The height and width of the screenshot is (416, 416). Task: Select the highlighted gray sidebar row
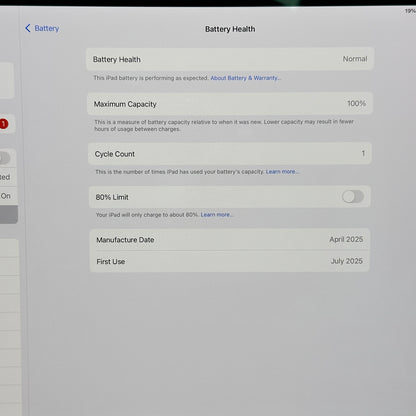coord(9,214)
